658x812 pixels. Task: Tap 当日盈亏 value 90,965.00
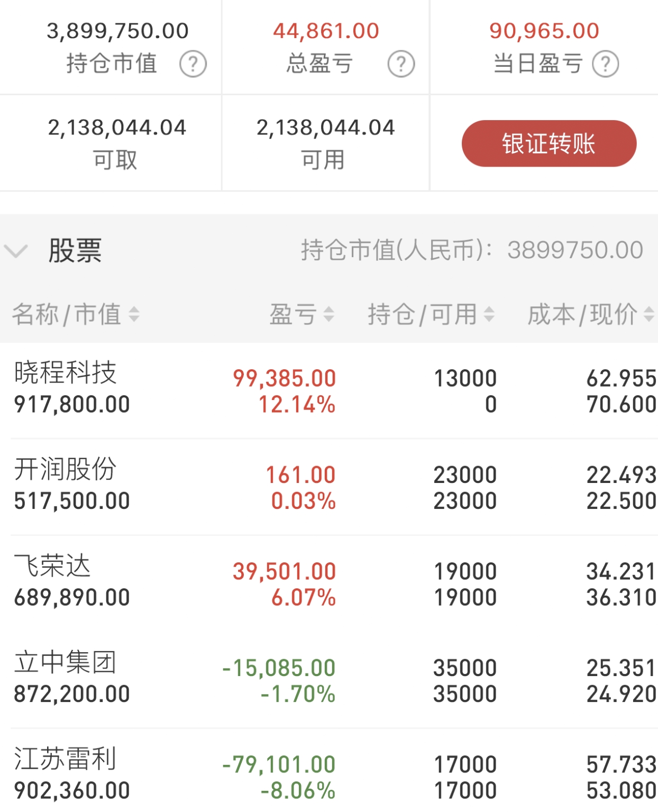pyautogui.click(x=544, y=31)
